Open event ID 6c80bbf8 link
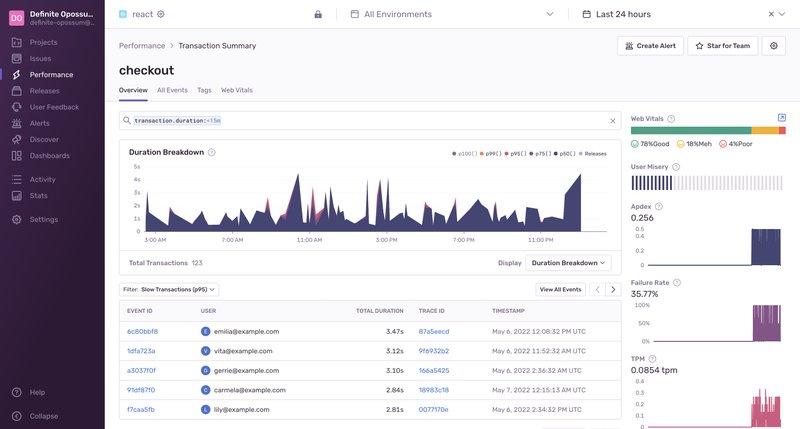 click(x=142, y=331)
